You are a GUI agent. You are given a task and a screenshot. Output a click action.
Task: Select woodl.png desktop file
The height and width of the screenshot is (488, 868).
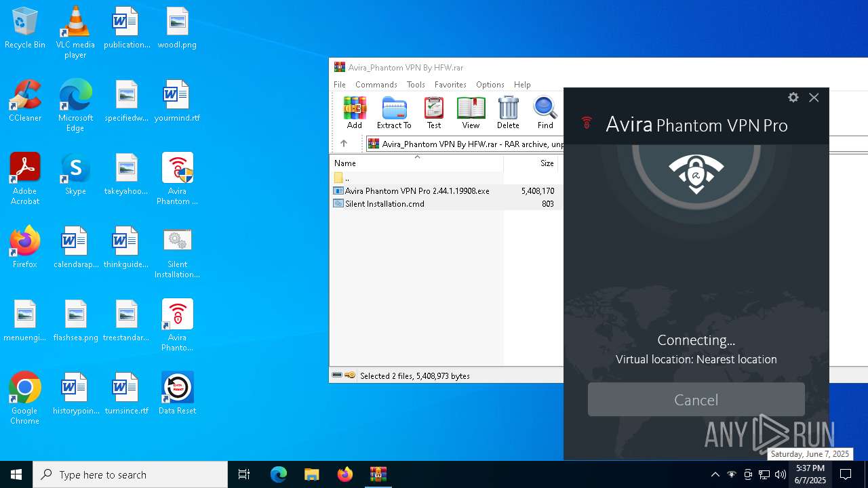(177, 28)
